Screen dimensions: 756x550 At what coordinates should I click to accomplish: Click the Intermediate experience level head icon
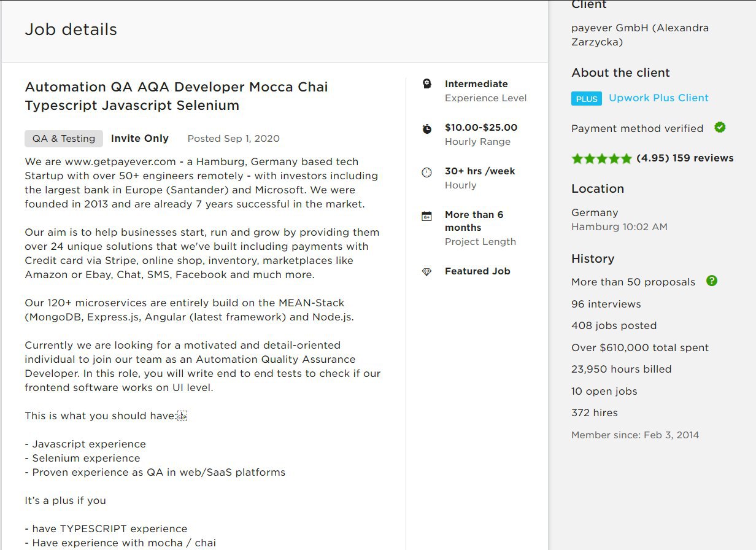[x=427, y=84]
